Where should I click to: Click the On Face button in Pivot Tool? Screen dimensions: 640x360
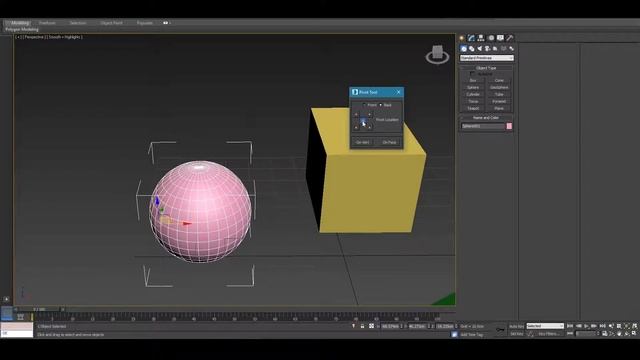coord(389,142)
